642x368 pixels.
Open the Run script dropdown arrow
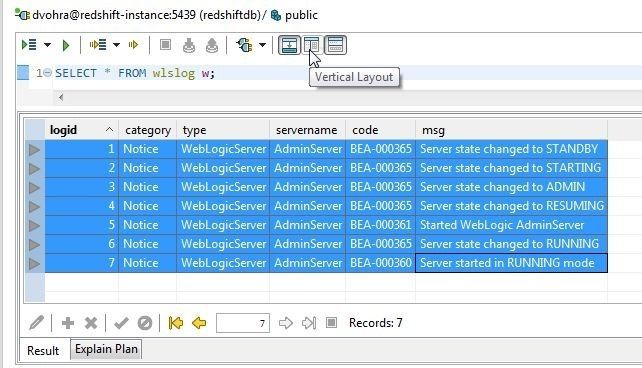pyautogui.click(x=47, y=45)
